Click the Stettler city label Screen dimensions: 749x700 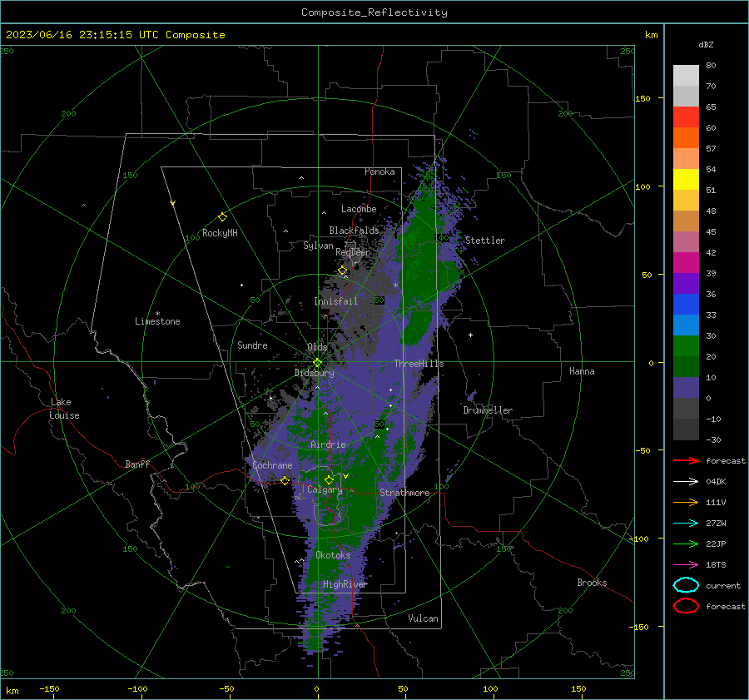[485, 241]
